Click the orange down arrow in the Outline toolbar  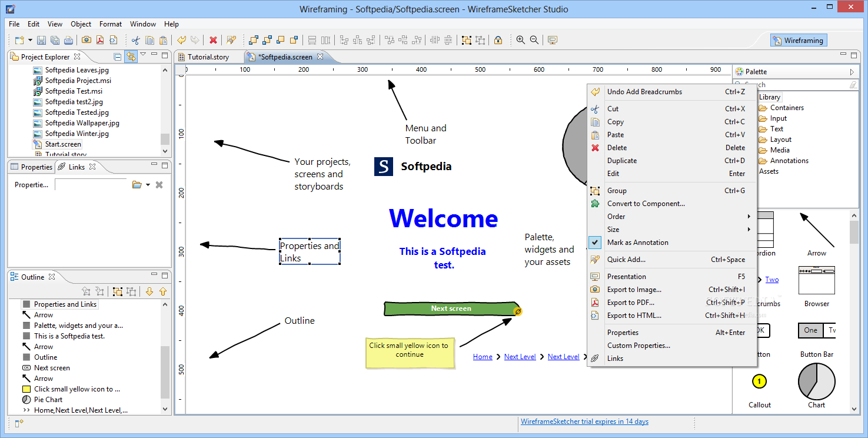(149, 291)
